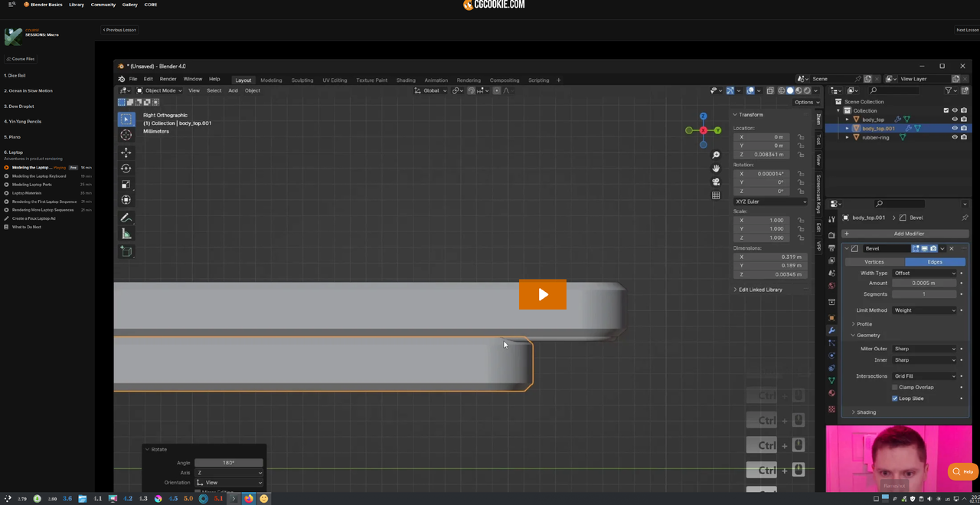Open the Width Type Offset dropdown
The width and height of the screenshot is (980, 505).
(925, 273)
